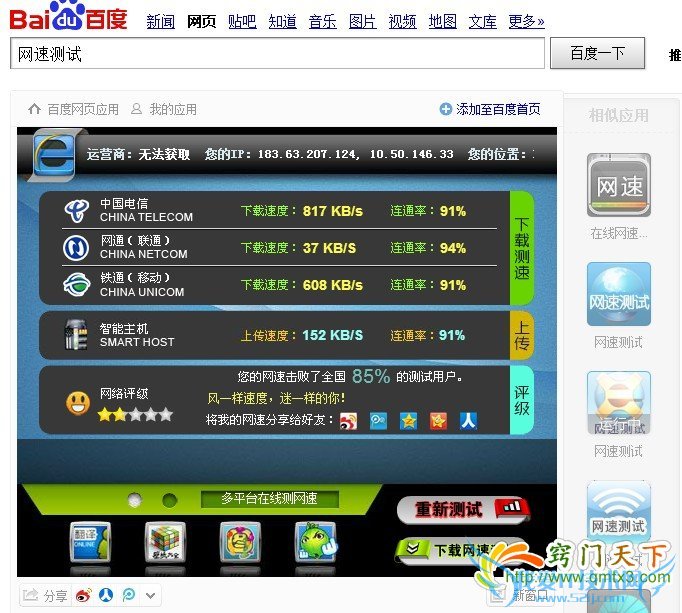
Task: Click the Sina Weibo icon in share bar
Action: tap(84, 595)
